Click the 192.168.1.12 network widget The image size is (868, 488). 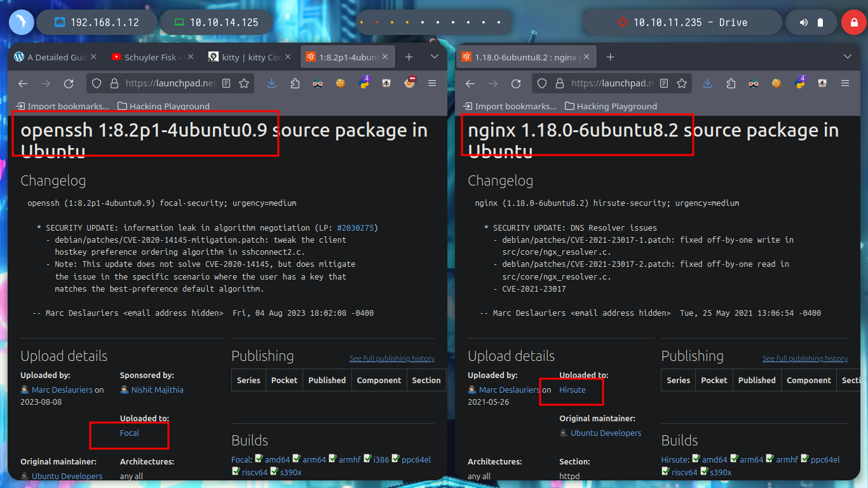(x=97, y=22)
